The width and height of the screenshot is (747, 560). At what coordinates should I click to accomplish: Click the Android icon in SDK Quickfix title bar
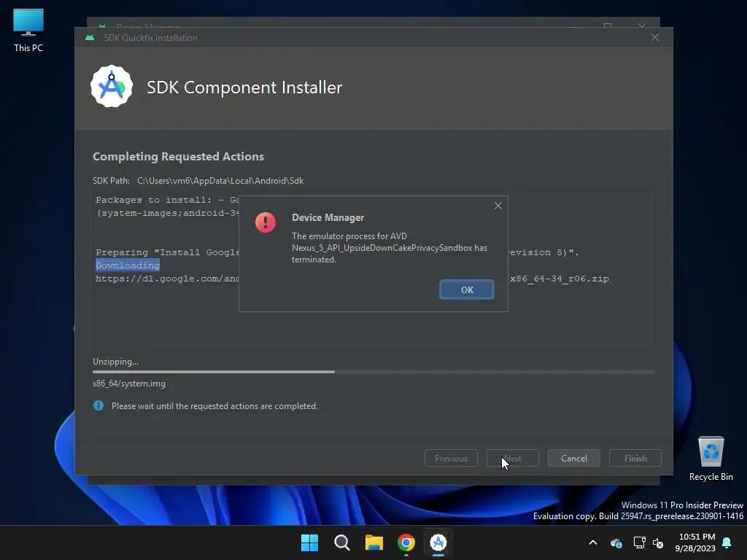pos(90,38)
